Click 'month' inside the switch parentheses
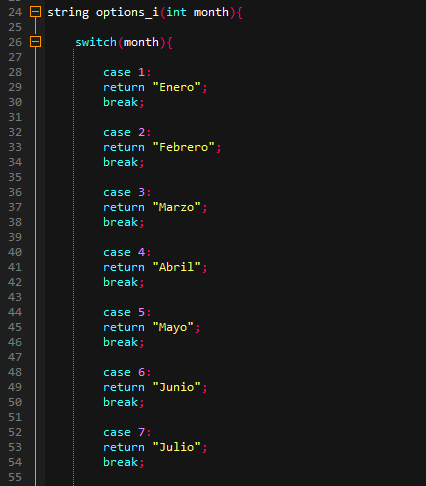The width and height of the screenshot is (426, 486). pyautogui.click(x=141, y=42)
